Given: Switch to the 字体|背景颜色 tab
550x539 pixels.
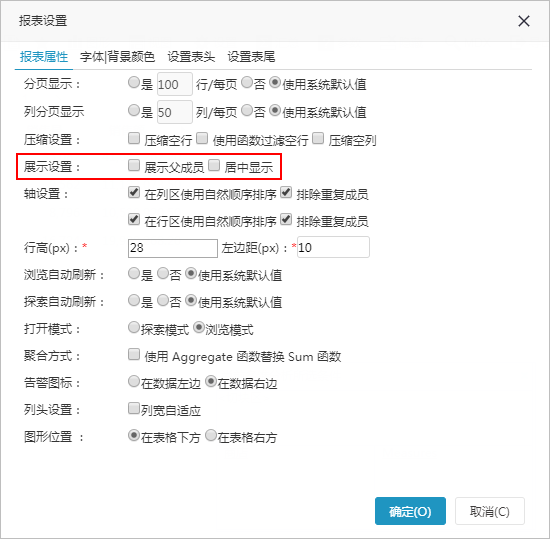Looking at the screenshot, I should (117, 56).
